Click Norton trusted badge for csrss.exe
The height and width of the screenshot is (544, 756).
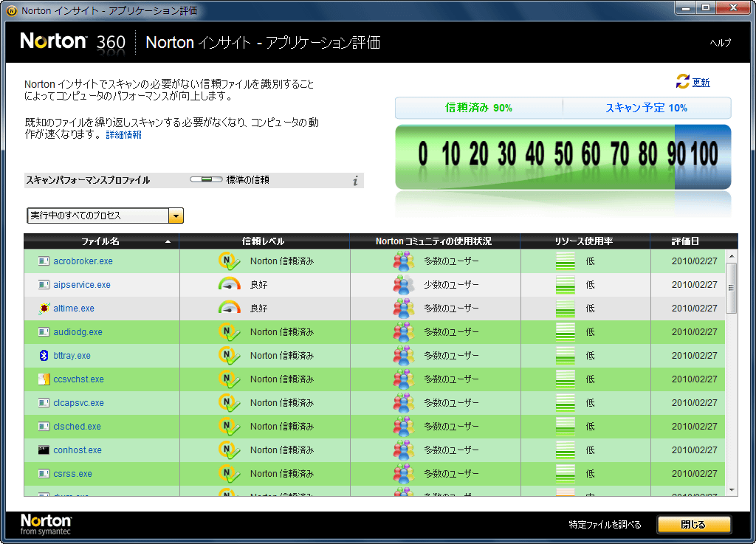(x=229, y=474)
